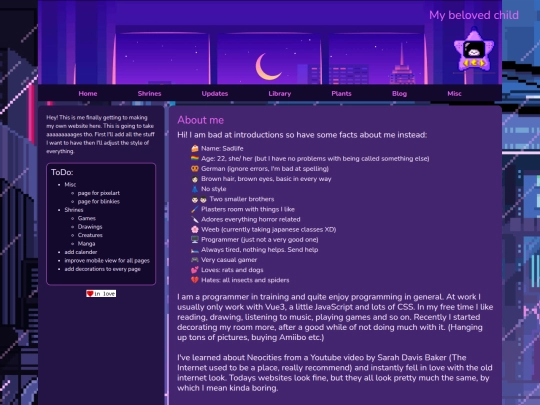Click the 'ToDo:' heading in sidebar
Image resolution: width=540 pixels, height=405 pixels.
62,172
